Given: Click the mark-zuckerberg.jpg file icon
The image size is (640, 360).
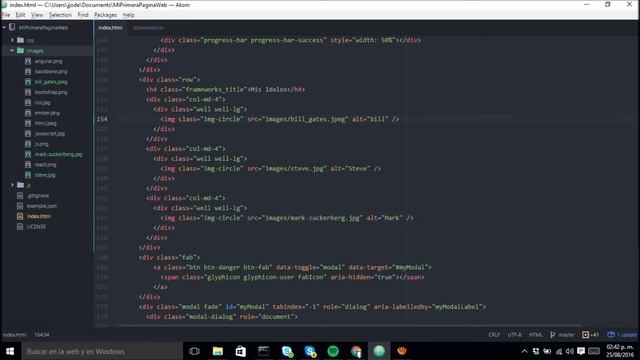Looking at the screenshot, I should click(28, 154).
